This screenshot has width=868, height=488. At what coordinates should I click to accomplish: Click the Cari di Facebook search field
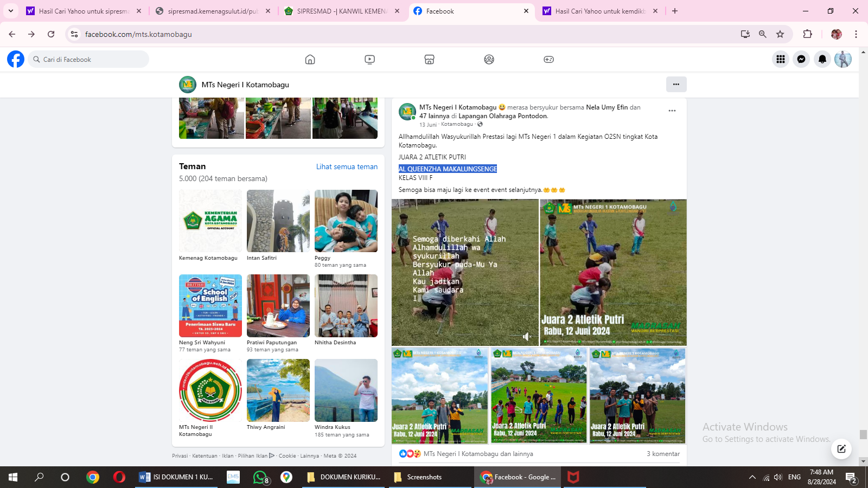coord(90,60)
